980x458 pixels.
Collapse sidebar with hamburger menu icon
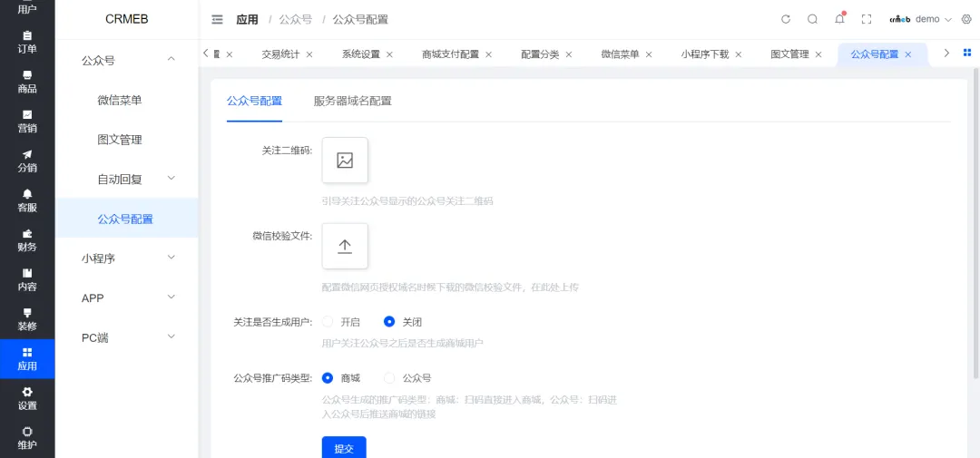coord(217,19)
